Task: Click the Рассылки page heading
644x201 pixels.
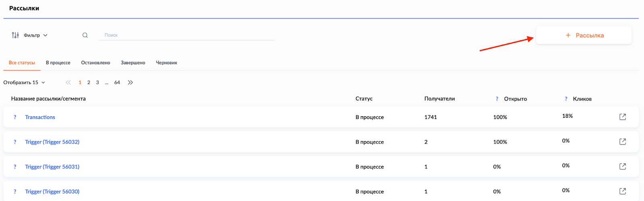Action: point(24,8)
